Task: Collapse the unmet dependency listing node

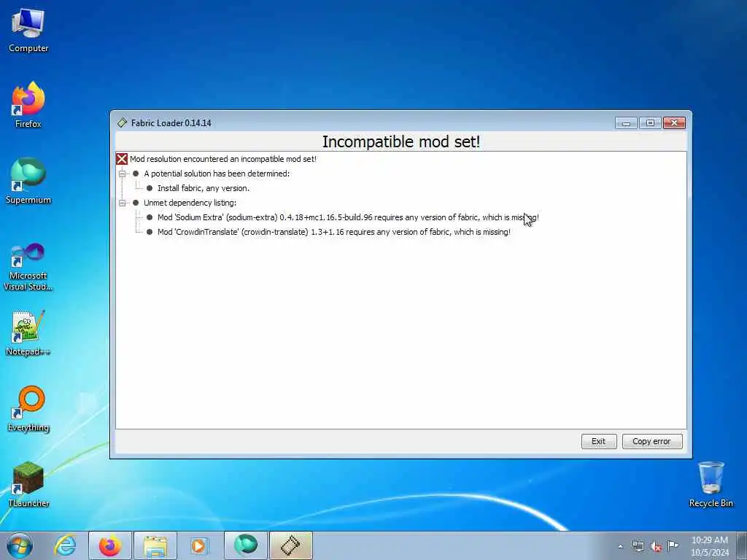Action: (122, 203)
